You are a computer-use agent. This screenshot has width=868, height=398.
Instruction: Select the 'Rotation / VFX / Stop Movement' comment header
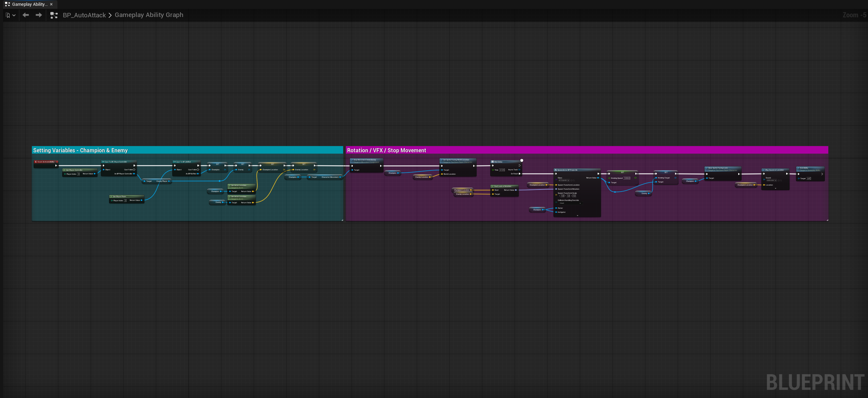[x=587, y=150]
